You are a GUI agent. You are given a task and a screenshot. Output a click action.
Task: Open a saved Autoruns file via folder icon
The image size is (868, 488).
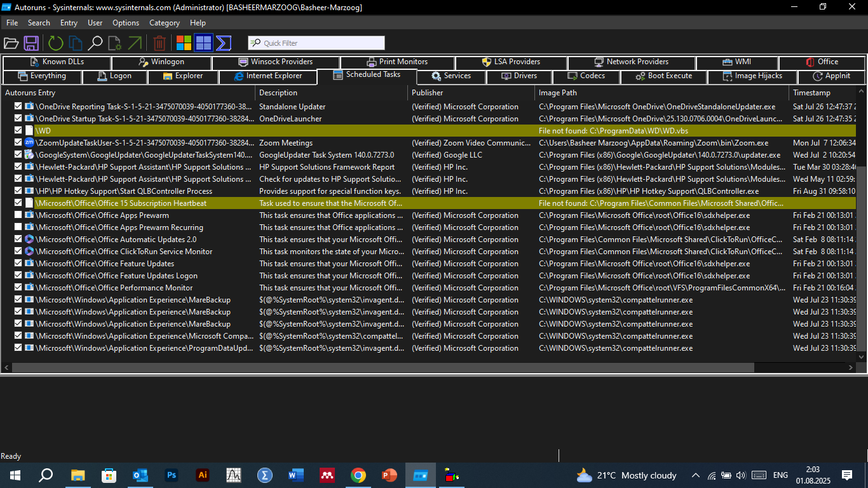point(11,43)
